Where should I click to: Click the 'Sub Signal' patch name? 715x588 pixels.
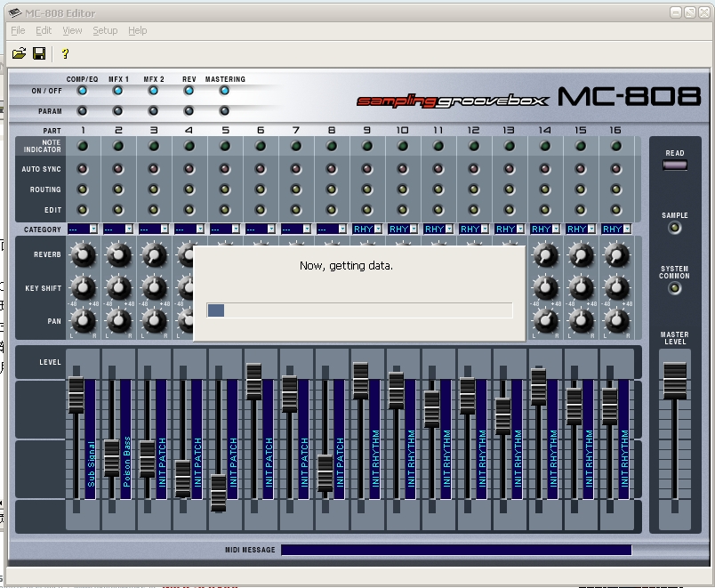pyautogui.click(x=91, y=464)
